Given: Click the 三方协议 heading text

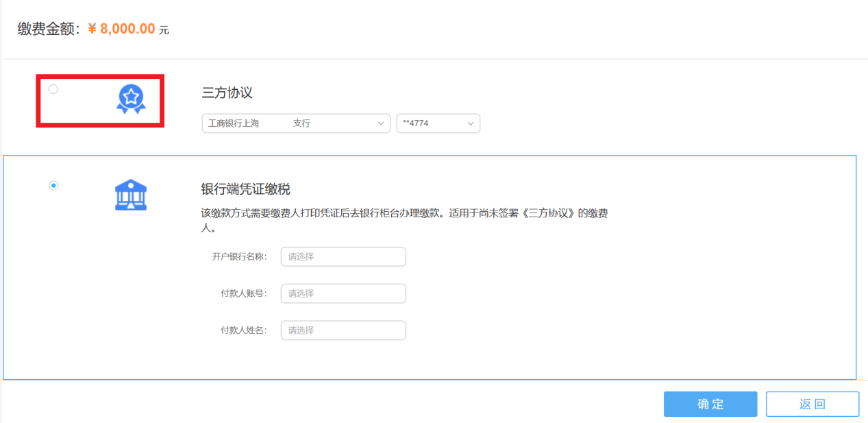Looking at the screenshot, I should (x=227, y=93).
